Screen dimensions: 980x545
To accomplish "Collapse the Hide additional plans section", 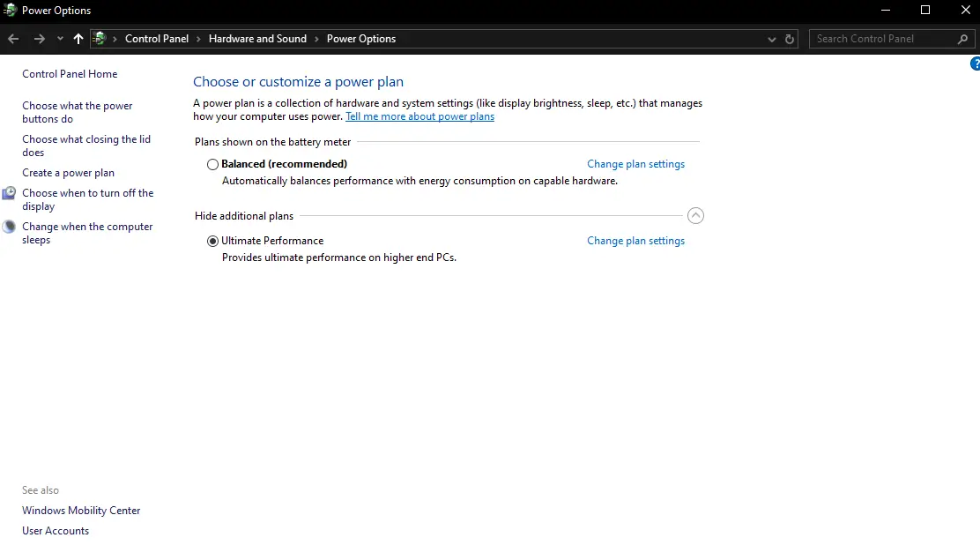I will tap(695, 216).
